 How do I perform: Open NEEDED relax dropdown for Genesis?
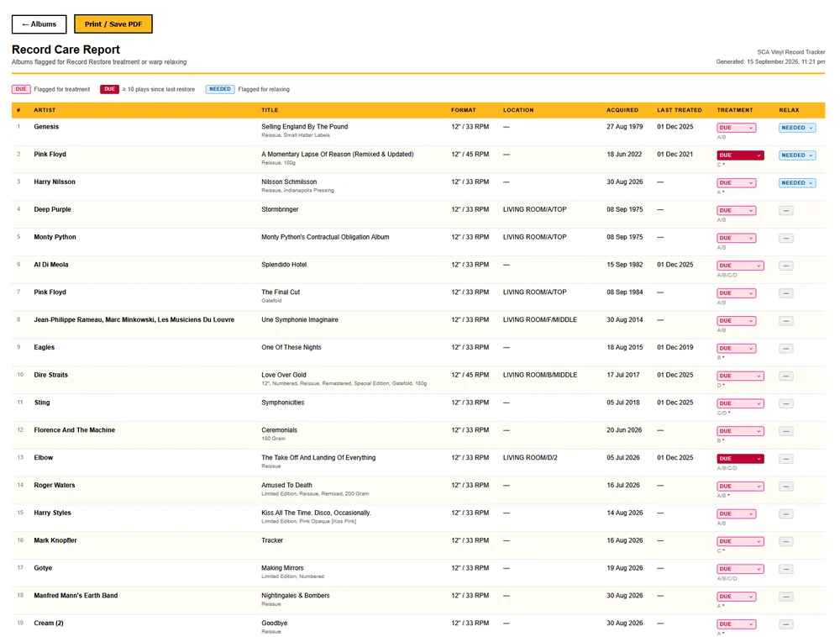(x=797, y=128)
